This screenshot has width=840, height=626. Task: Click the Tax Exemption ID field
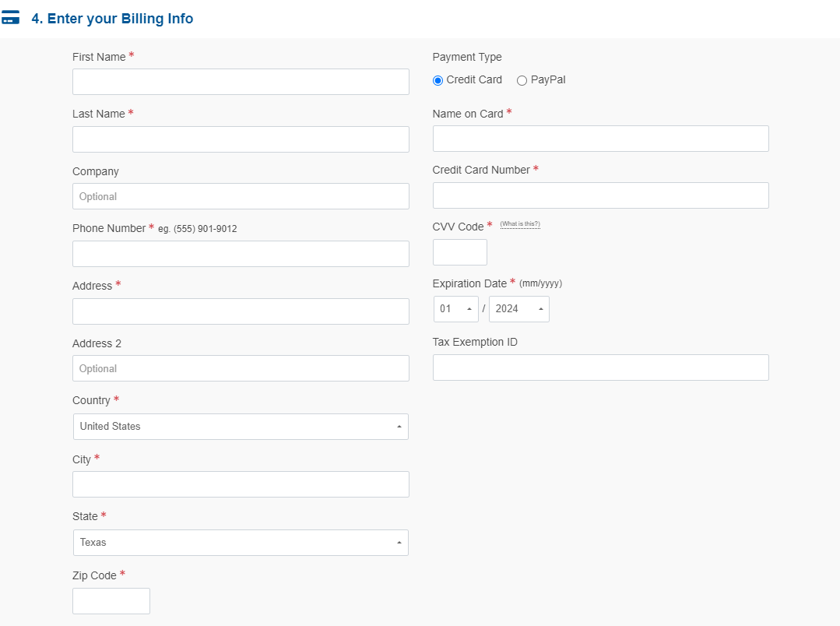[x=600, y=368]
